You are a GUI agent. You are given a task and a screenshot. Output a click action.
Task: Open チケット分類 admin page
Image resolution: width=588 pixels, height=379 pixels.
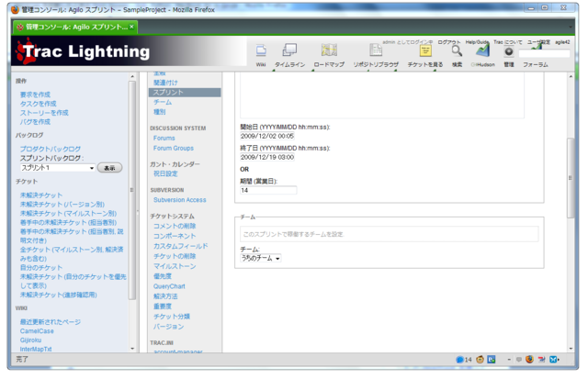(172, 317)
